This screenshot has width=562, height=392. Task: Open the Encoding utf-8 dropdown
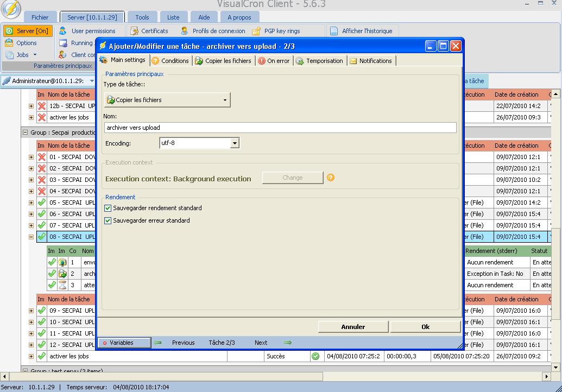(235, 143)
